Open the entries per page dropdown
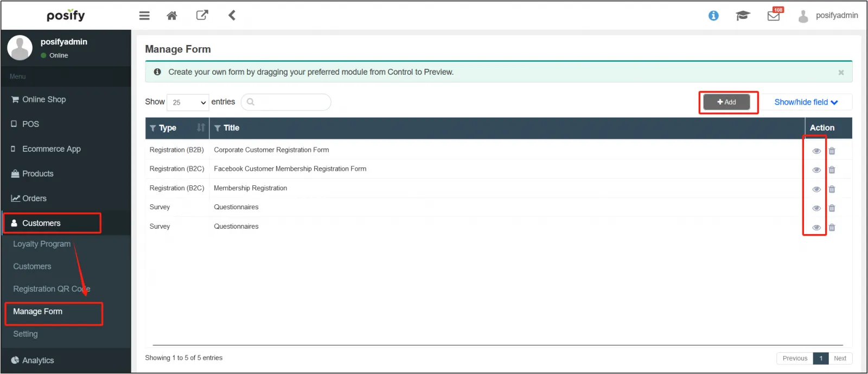The width and height of the screenshot is (868, 374). (x=188, y=102)
